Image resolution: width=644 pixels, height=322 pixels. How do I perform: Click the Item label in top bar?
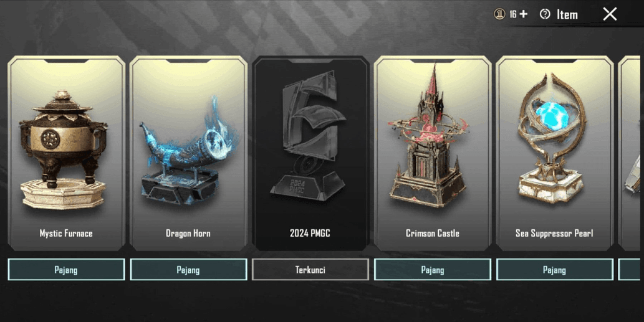click(567, 15)
